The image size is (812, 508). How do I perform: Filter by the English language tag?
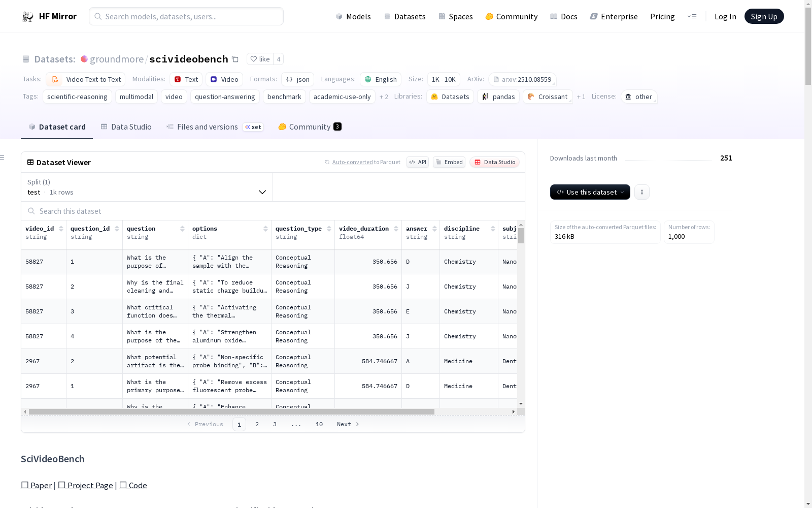click(381, 79)
